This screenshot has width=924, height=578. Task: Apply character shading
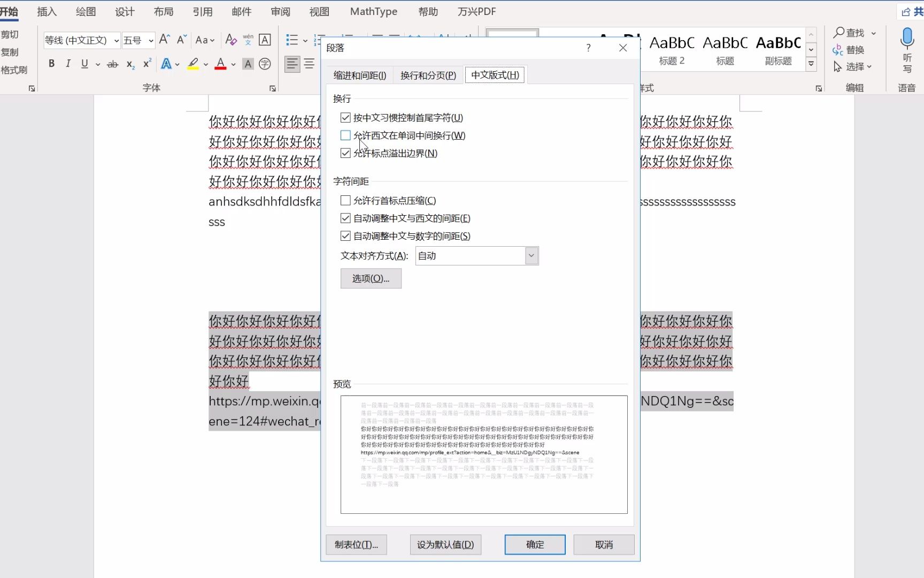pyautogui.click(x=248, y=64)
